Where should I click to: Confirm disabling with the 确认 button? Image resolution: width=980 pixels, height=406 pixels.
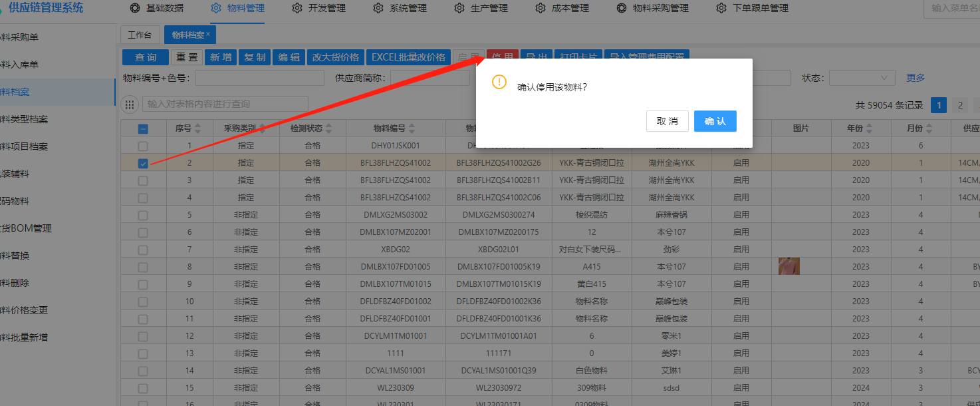tap(715, 121)
